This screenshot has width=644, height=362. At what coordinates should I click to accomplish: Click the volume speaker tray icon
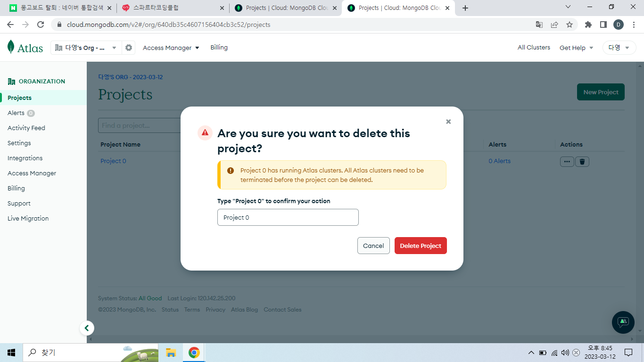(x=565, y=353)
